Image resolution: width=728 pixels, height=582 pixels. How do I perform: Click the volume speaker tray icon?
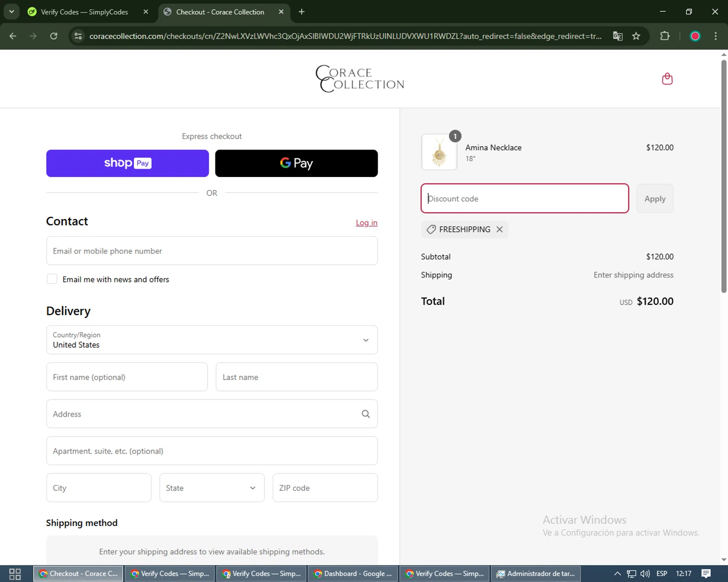(x=645, y=574)
